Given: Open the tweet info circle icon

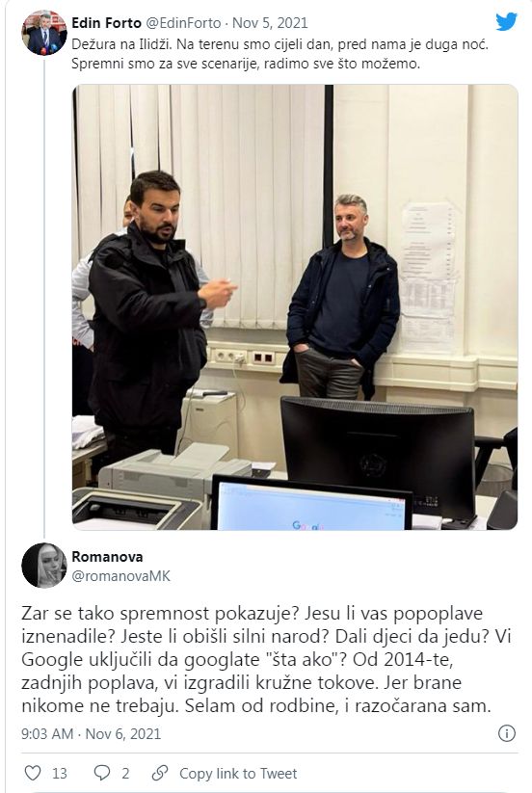Looking at the screenshot, I should click(x=506, y=733).
